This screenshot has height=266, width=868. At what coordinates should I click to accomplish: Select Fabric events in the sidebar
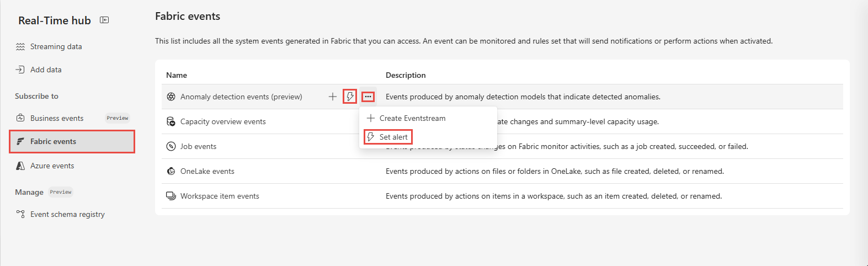click(72, 141)
